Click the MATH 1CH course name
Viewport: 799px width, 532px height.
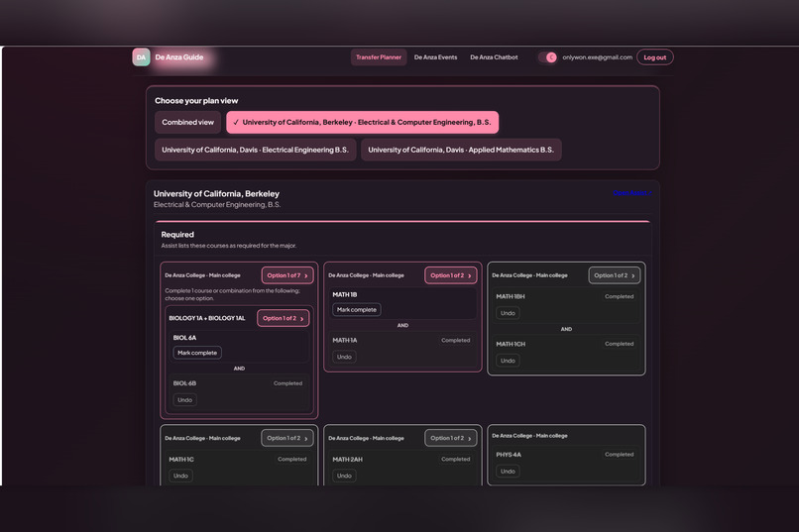511,344
